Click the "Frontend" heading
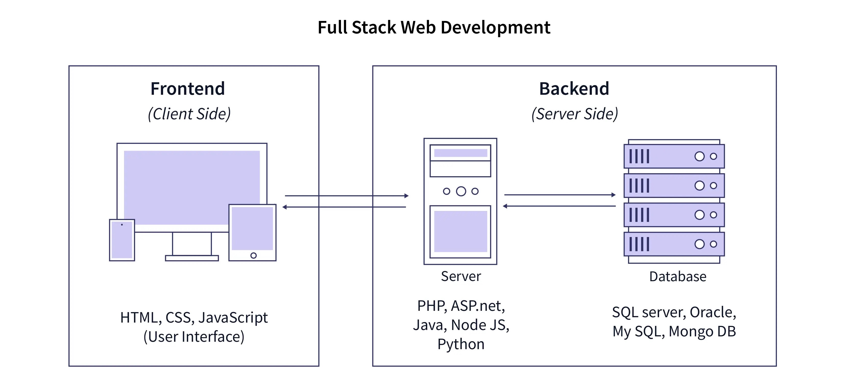Image resolution: width=868 pixels, height=390 pixels. click(x=188, y=89)
